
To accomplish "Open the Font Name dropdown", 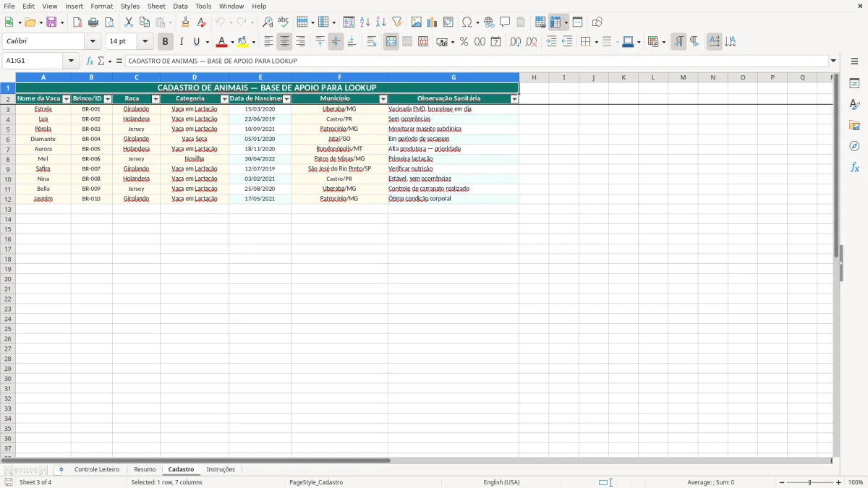I will tap(93, 42).
